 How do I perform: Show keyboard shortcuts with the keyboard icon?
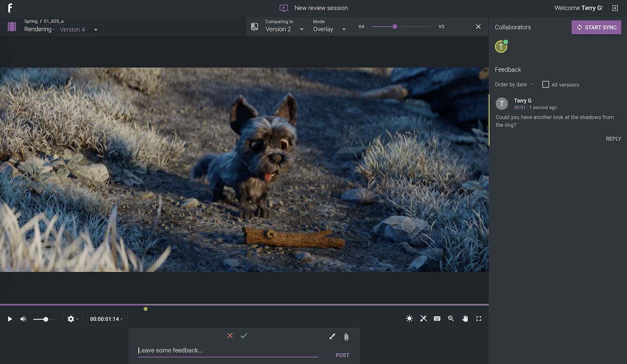[437, 319]
